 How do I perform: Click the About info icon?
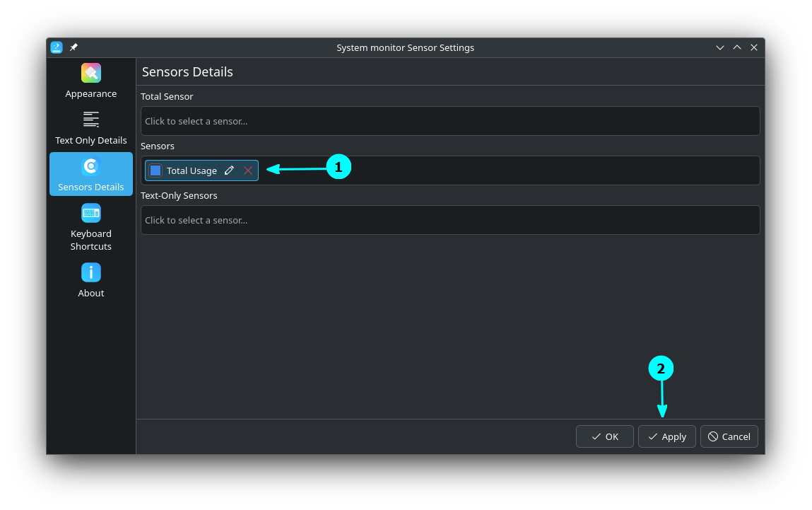(x=90, y=272)
